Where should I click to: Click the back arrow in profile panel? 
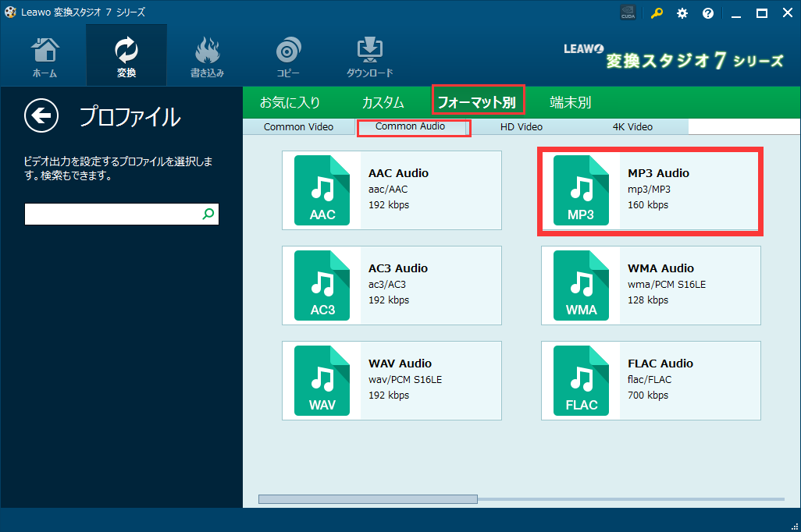coord(41,115)
